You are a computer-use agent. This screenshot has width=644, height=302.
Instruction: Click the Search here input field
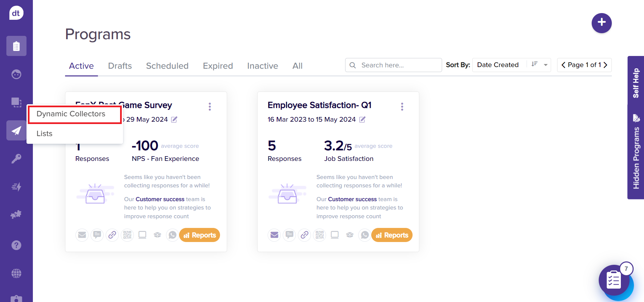396,65
